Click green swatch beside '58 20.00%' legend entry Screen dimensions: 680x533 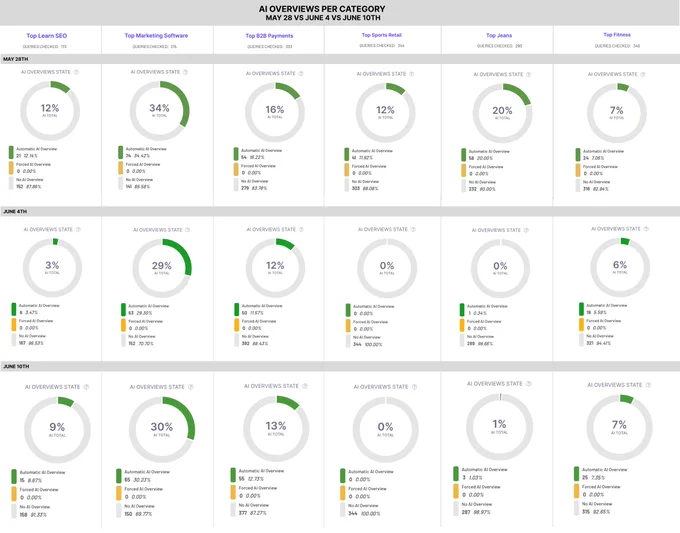pyautogui.click(x=464, y=155)
